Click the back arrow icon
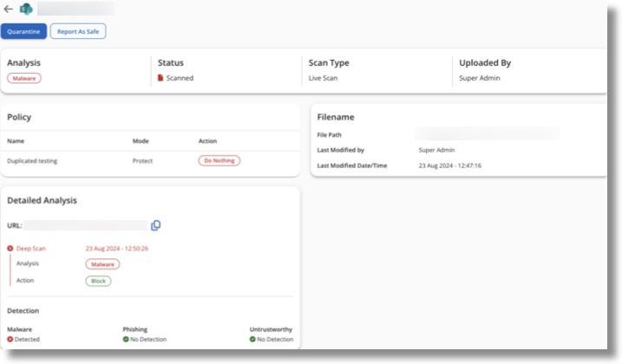This screenshot has width=622, height=364. pyautogui.click(x=9, y=10)
